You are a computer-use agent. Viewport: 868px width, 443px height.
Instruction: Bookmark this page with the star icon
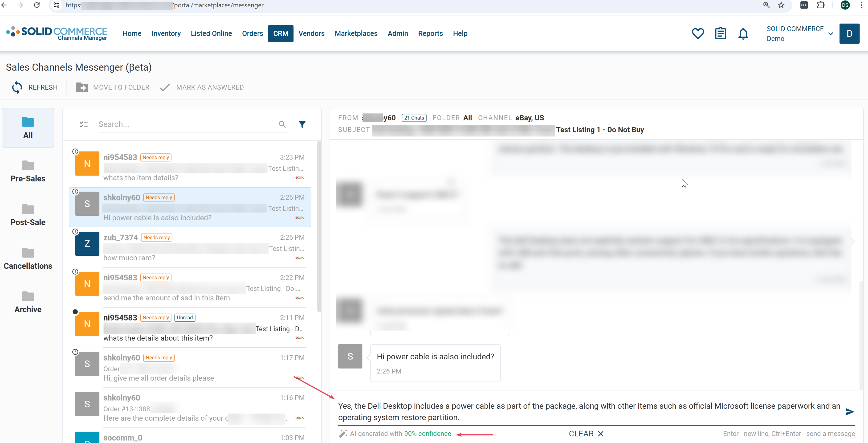(781, 5)
